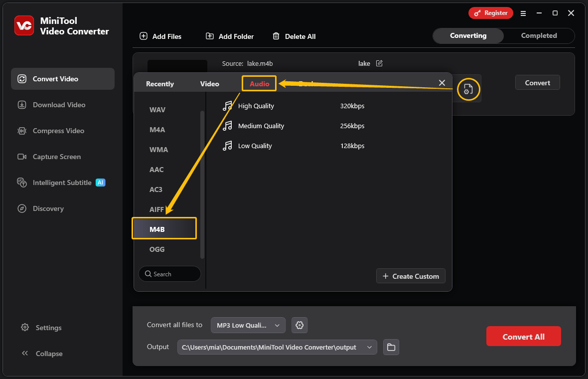Choose WMA format from list
588x379 pixels.
158,149
